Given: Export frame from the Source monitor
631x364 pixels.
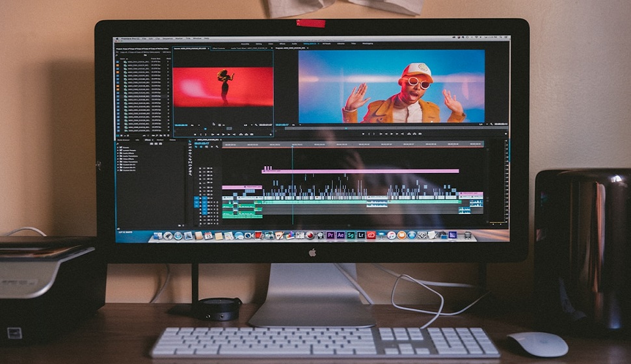Looking at the screenshot, I should click(252, 135).
